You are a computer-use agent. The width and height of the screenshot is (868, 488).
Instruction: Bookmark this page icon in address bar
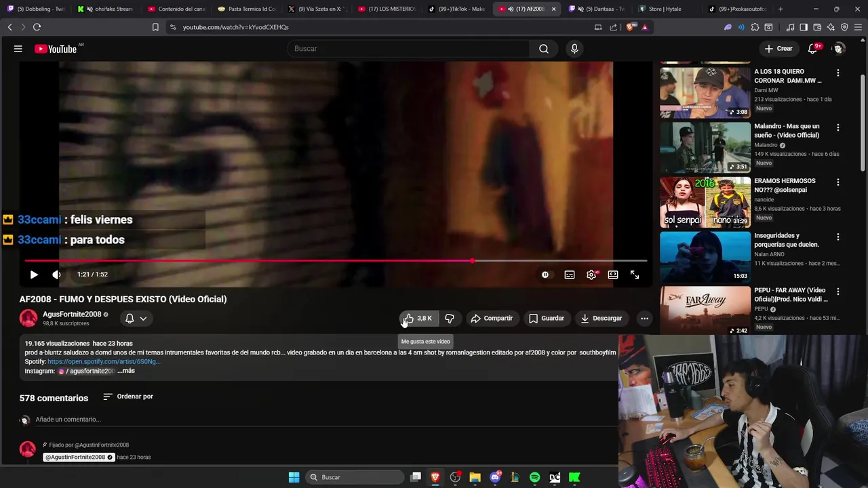coord(155,27)
